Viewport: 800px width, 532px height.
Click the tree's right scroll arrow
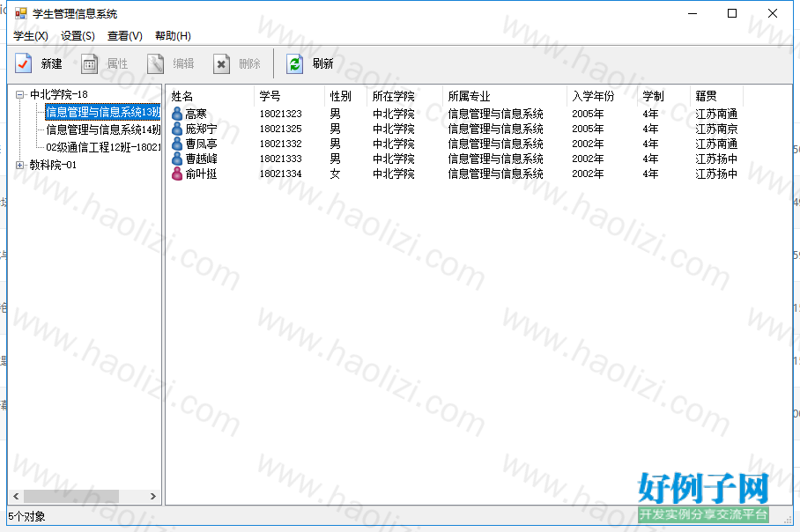pyautogui.click(x=153, y=496)
